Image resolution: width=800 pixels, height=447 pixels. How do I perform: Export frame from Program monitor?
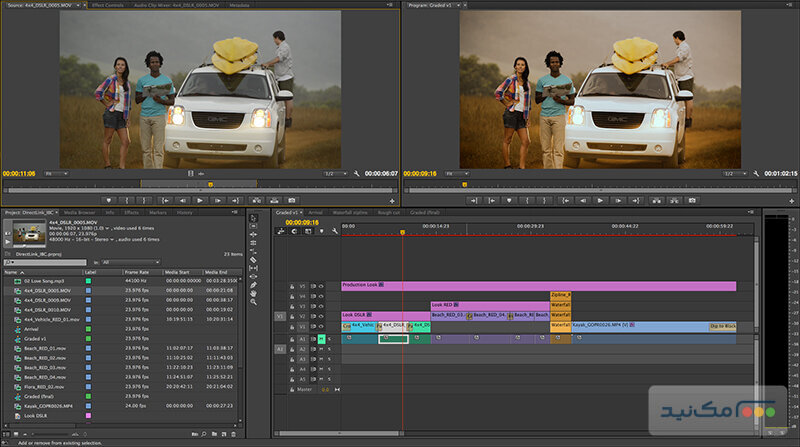[x=692, y=201]
